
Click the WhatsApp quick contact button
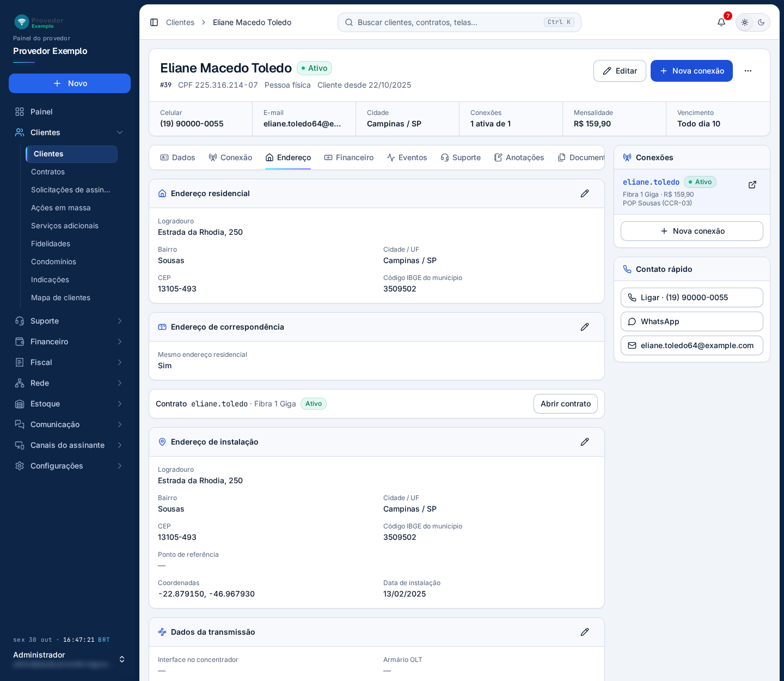coord(692,321)
